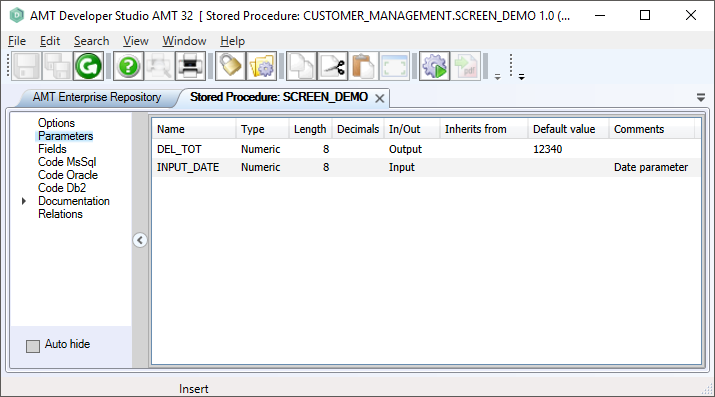Viewport: 715px width, 397px height.
Task: Click the Length 8 cell of INPUT_DATE
Action: (x=310, y=167)
